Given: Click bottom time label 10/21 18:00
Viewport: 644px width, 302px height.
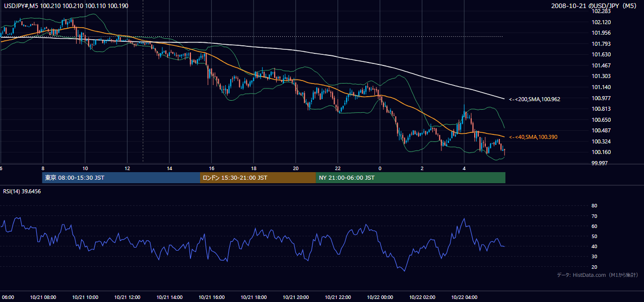Looking at the screenshot, I should pyautogui.click(x=253, y=297).
